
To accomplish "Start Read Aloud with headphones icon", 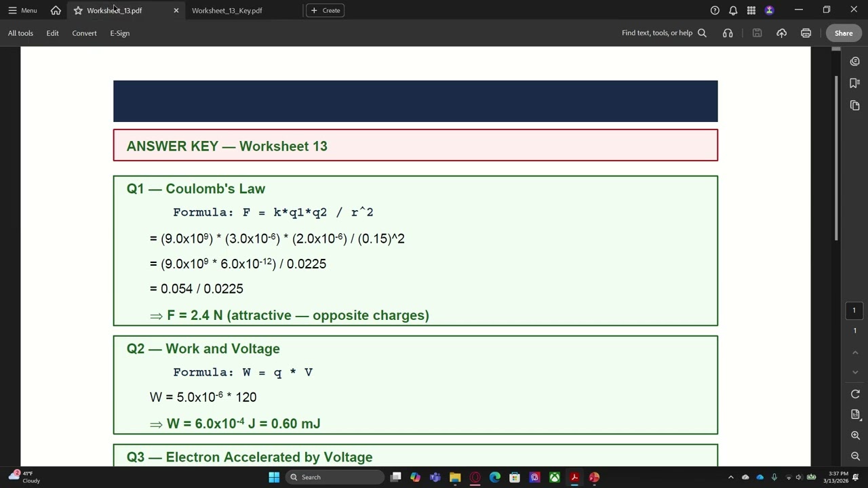I will tap(728, 33).
